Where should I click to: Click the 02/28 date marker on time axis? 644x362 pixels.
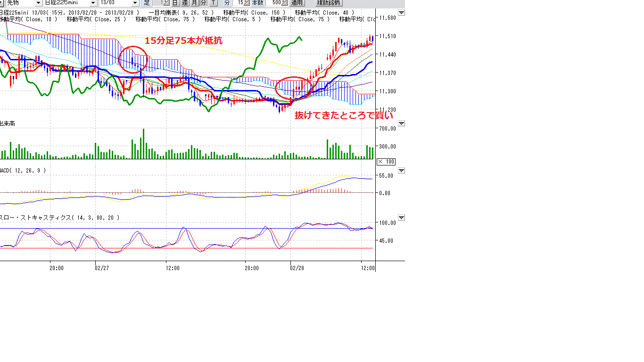297,268
